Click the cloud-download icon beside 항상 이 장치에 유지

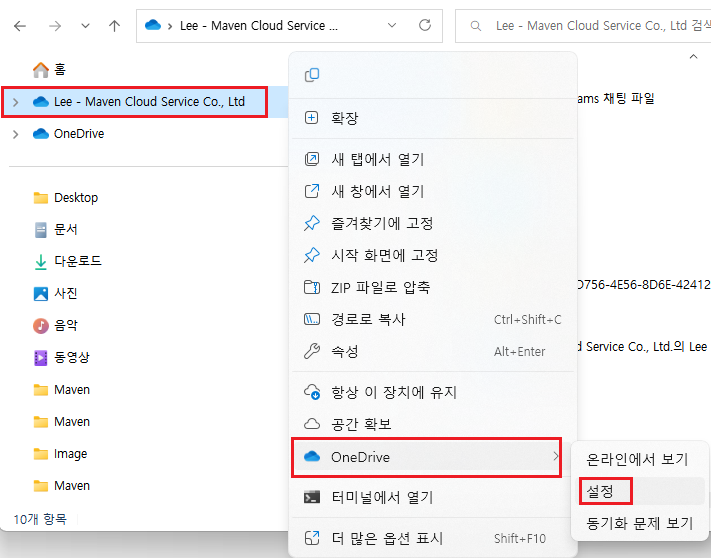click(x=312, y=392)
